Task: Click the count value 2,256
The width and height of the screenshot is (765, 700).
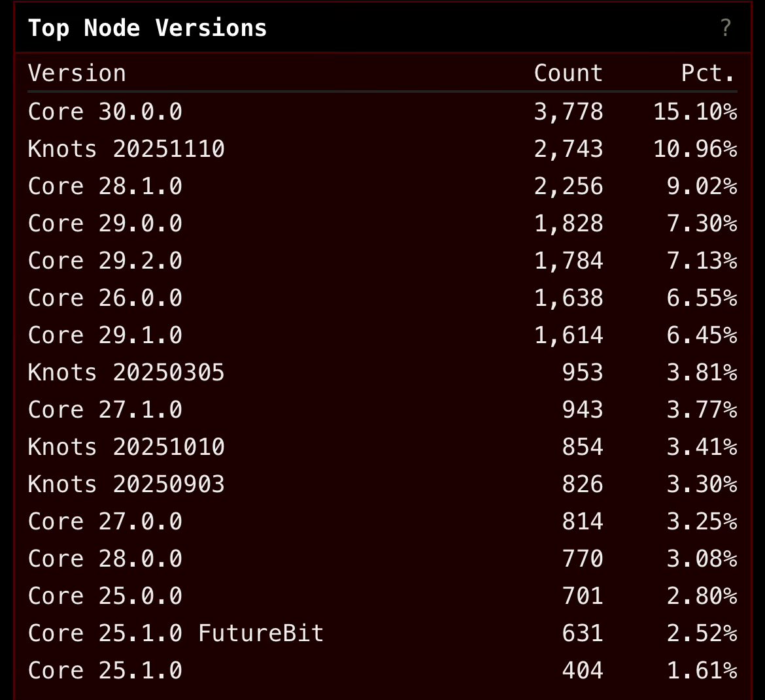Action: [x=568, y=186]
